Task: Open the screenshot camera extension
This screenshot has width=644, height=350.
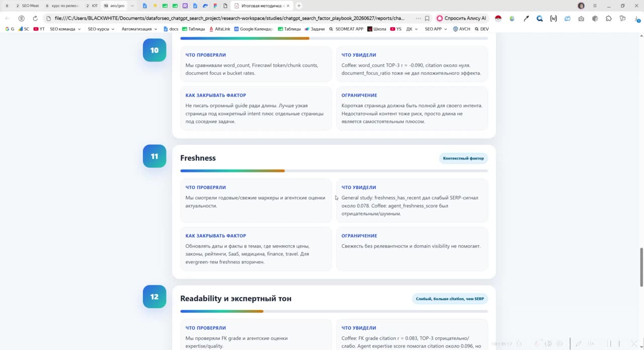Action: tap(581, 18)
